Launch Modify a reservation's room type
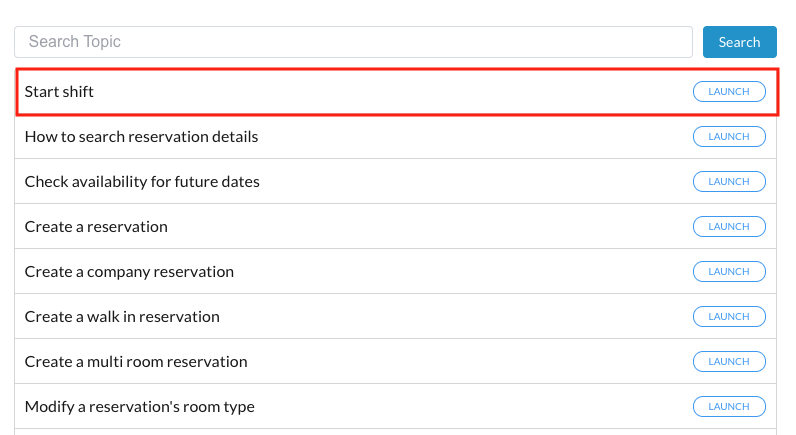This screenshot has width=796, height=435. tap(729, 407)
